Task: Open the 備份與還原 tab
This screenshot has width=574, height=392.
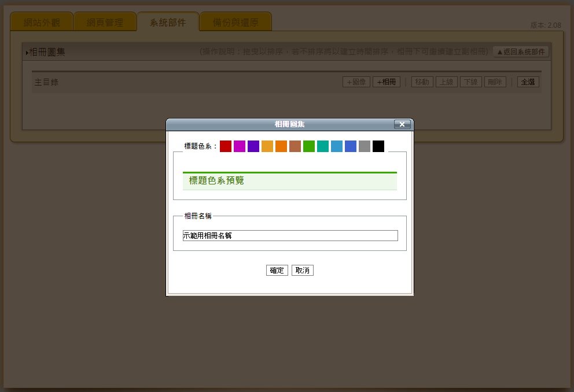Action: pos(236,23)
